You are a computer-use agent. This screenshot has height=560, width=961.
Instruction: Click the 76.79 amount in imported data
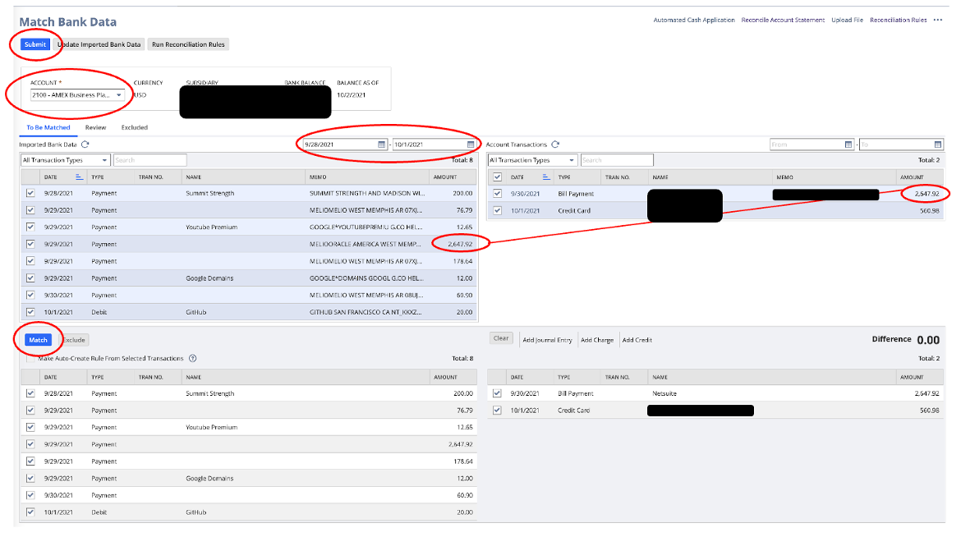465,210
